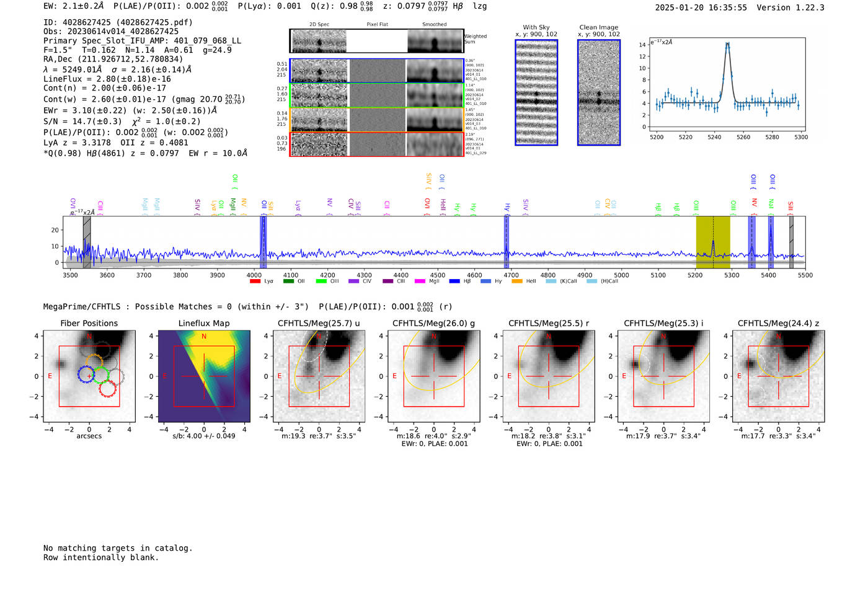
Task: Click the Fiber Positions image panel
Action: 89,376
